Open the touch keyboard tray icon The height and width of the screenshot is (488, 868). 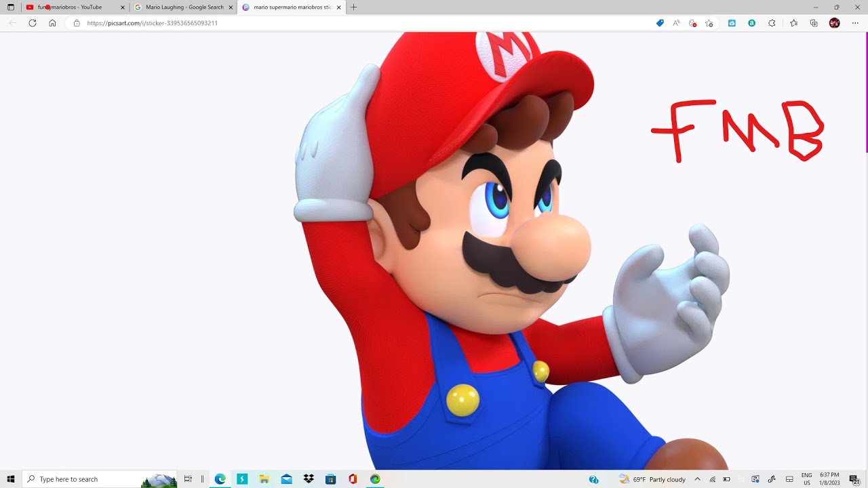click(x=789, y=479)
